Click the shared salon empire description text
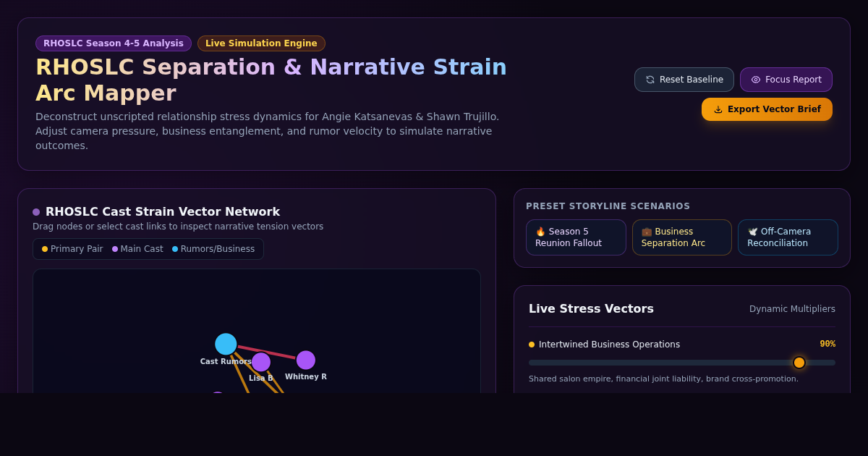This screenshot has width=868, height=456. pos(663,379)
